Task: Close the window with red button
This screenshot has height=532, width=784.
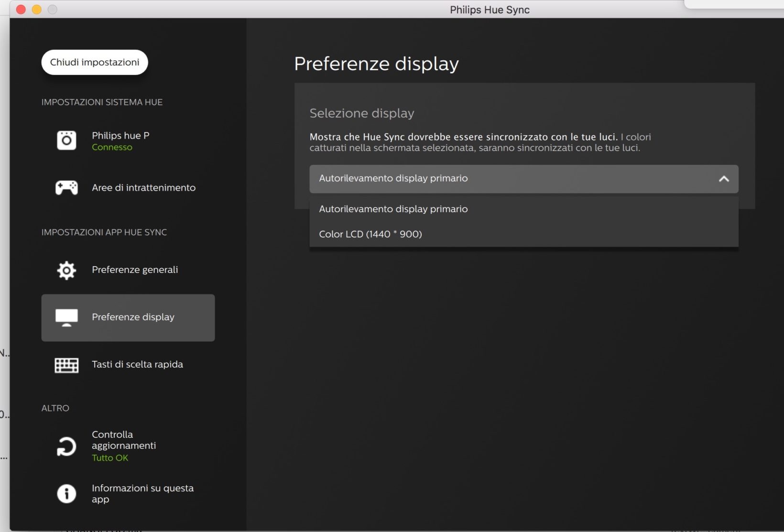Action: pos(21,10)
